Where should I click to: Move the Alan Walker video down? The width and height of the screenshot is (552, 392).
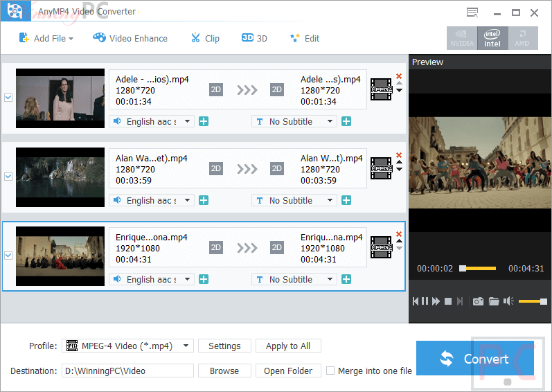tap(399, 169)
